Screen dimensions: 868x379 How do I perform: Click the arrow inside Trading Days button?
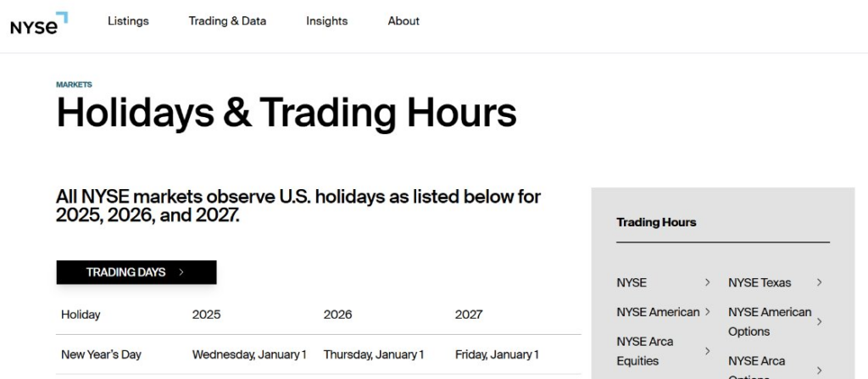click(181, 272)
